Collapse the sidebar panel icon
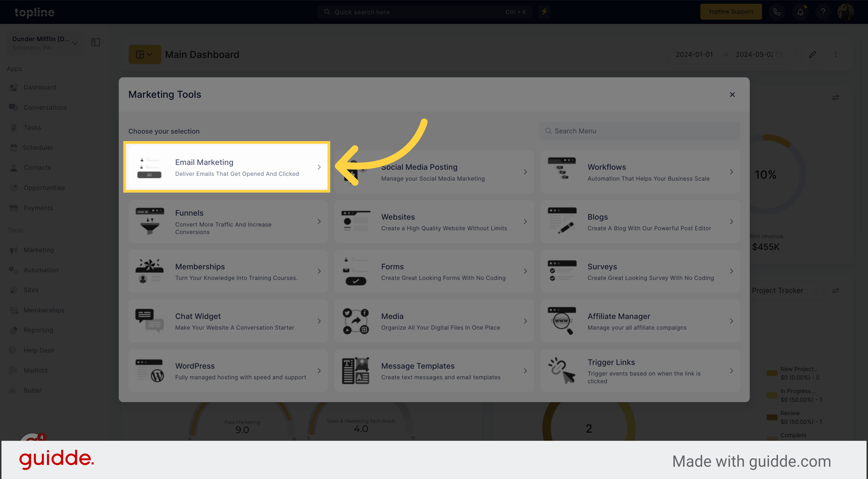This screenshot has width=868, height=479. pyautogui.click(x=95, y=43)
